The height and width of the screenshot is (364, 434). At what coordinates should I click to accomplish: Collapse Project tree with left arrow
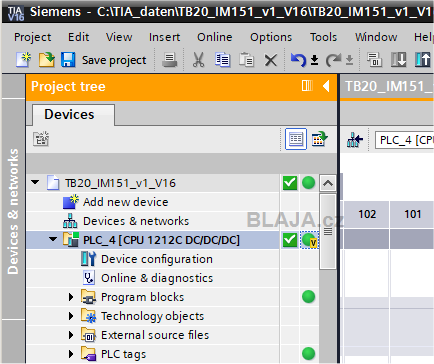[326, 86]
